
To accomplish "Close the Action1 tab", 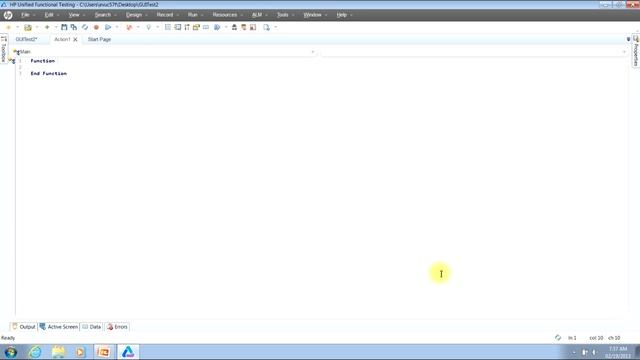I will pyautogui.click(x=75, y=40).
